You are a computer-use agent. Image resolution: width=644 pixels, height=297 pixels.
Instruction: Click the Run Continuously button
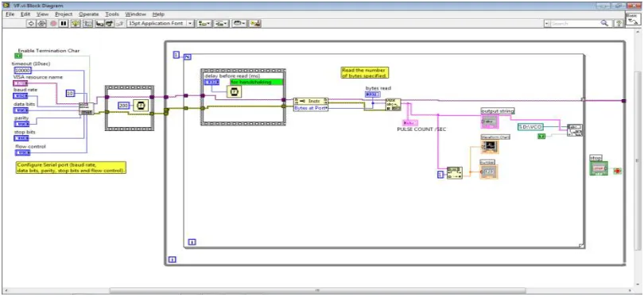[x=42, y=23]
